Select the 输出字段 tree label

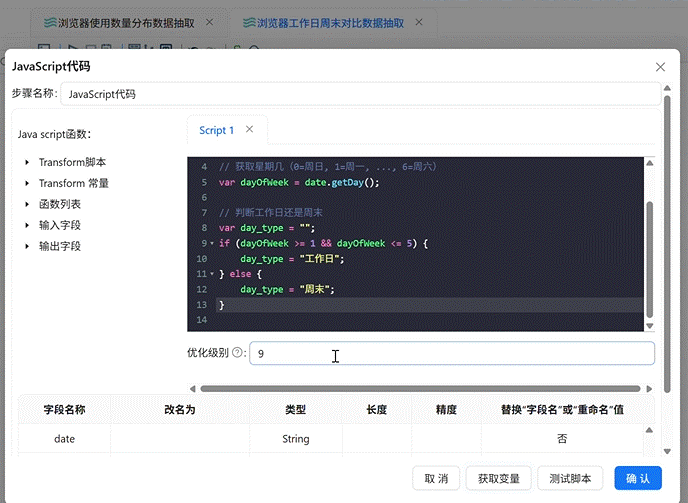coord(60,246)
